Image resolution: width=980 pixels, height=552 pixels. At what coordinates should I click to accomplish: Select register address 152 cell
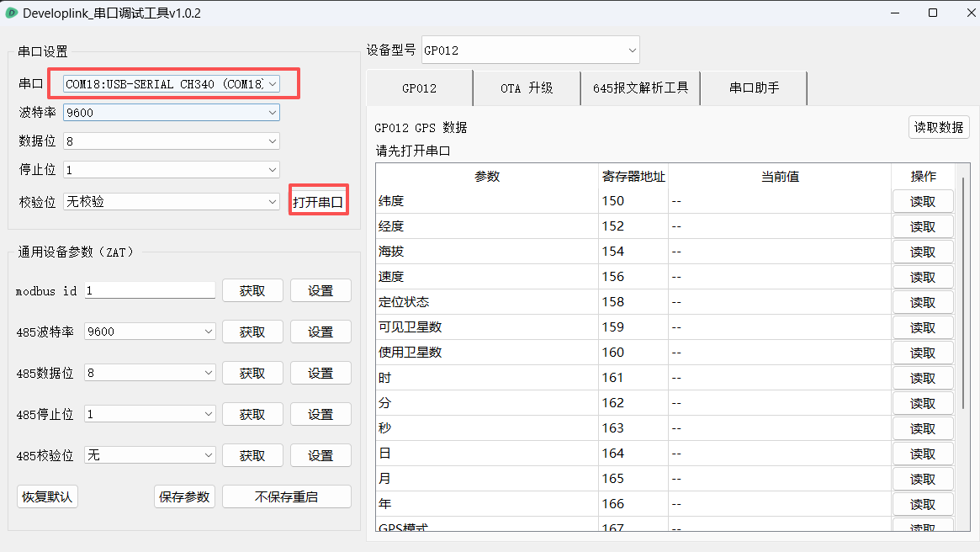coord(633,226)
